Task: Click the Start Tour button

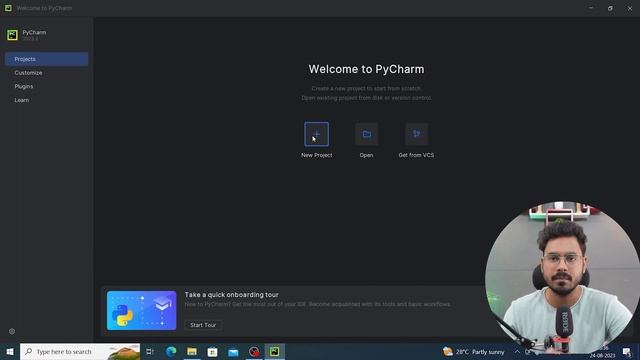Action: click(x=203, y=325)
